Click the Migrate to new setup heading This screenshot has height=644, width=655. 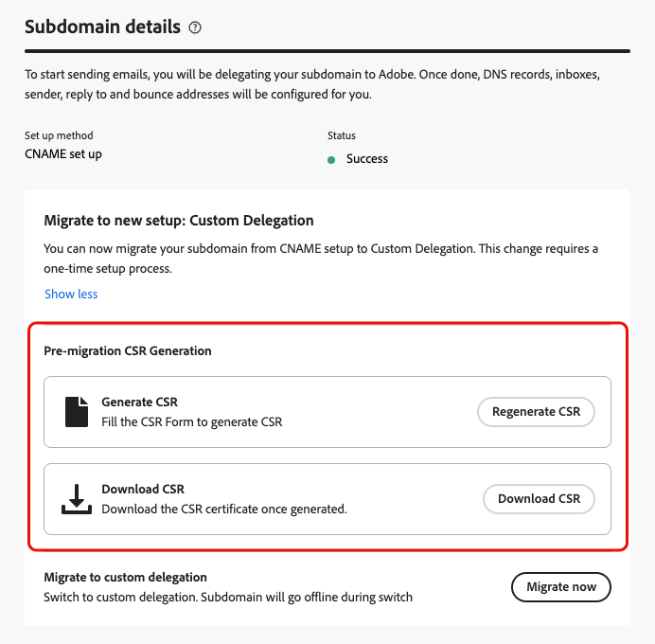[x=179, y=221]
